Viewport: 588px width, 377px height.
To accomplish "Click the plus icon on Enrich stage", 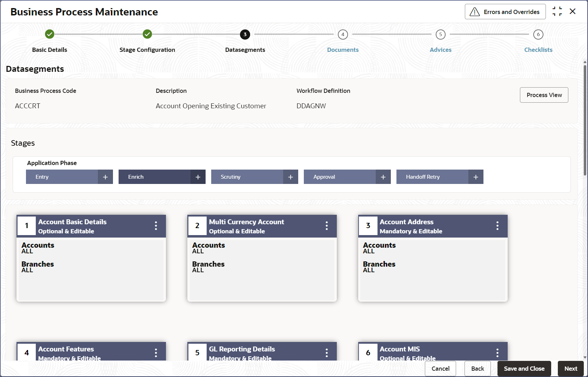I will (x=198, y=177).
